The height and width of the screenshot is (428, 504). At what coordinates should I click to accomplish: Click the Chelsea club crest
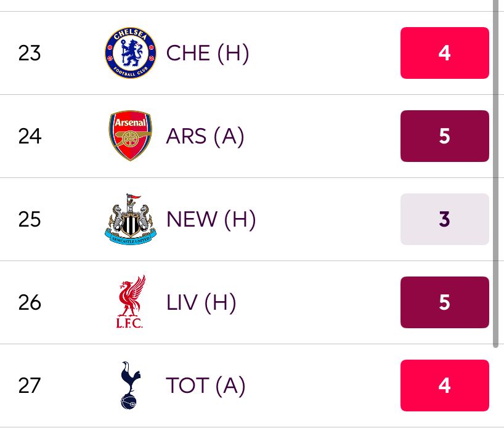click(131, 53)
